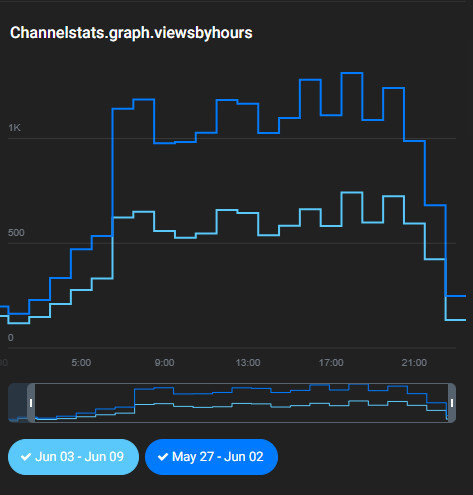This screenshot has width=473, height=495.
Task: Click checkmark icon on May 27 - Jun 02
Action: click(x=163, y=457)
